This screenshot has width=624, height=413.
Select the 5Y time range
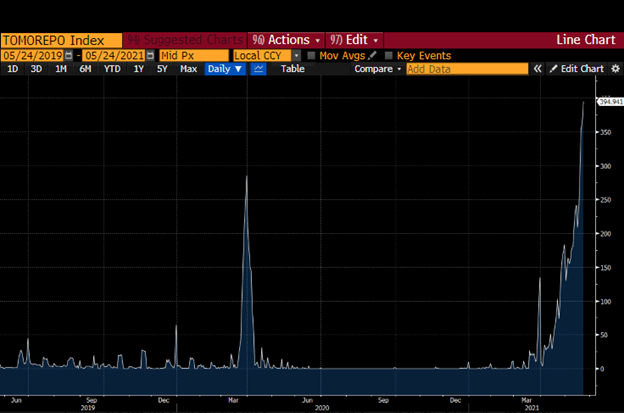pos(163,69)
